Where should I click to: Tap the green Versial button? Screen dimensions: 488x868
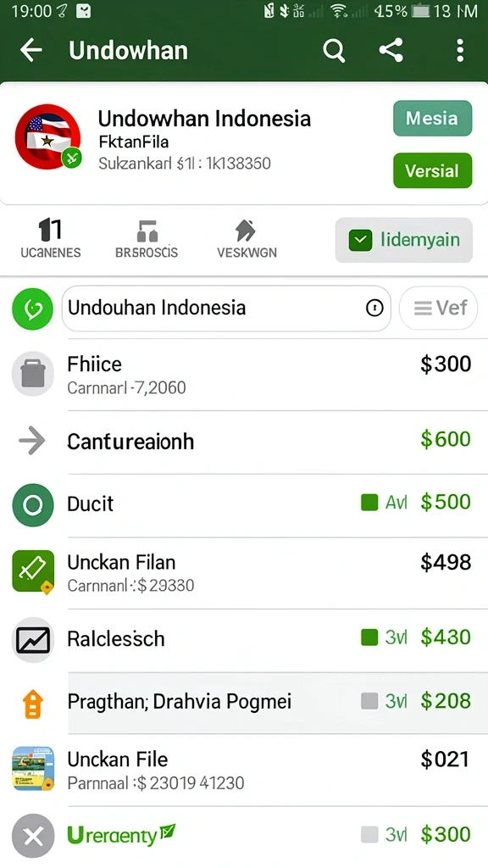[x=432, y=170]
